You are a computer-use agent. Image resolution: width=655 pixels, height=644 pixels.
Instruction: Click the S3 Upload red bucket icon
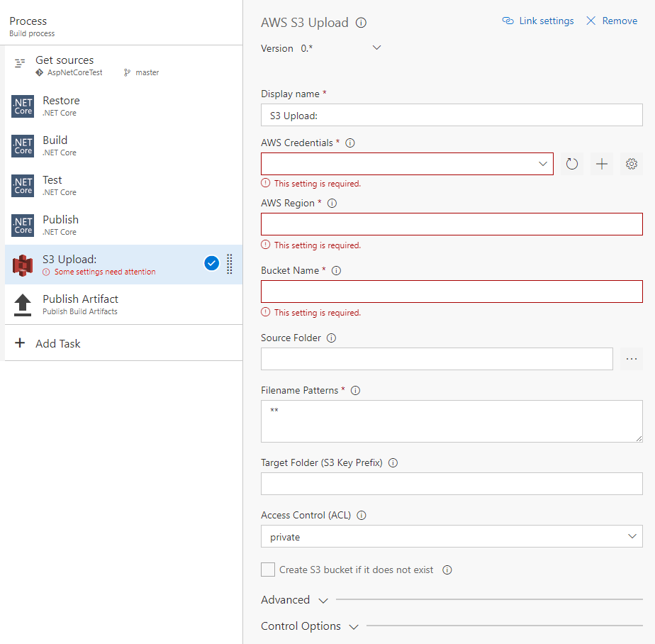pyautogui.click(x=23, y=265)
